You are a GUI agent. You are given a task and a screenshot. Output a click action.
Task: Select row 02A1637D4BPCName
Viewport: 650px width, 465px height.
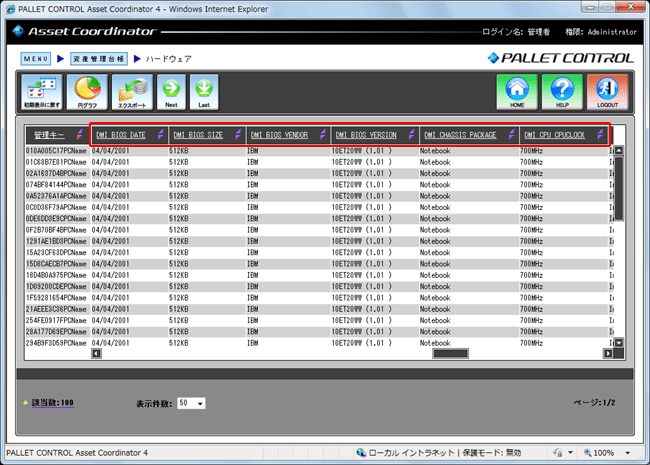tap(319, 173)
